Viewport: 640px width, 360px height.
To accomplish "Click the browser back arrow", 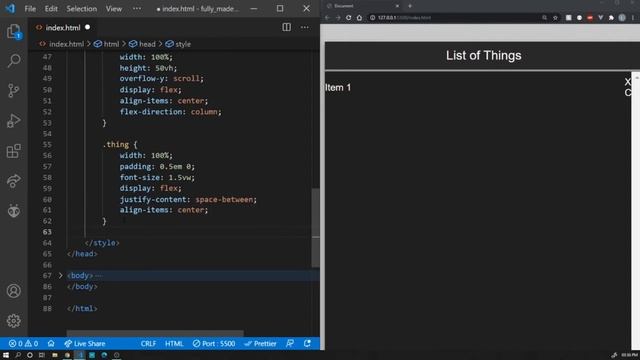I will coord(327,18).
